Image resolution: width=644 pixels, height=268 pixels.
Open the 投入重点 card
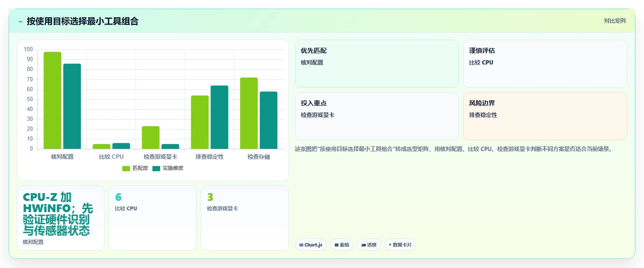(377, 116)
